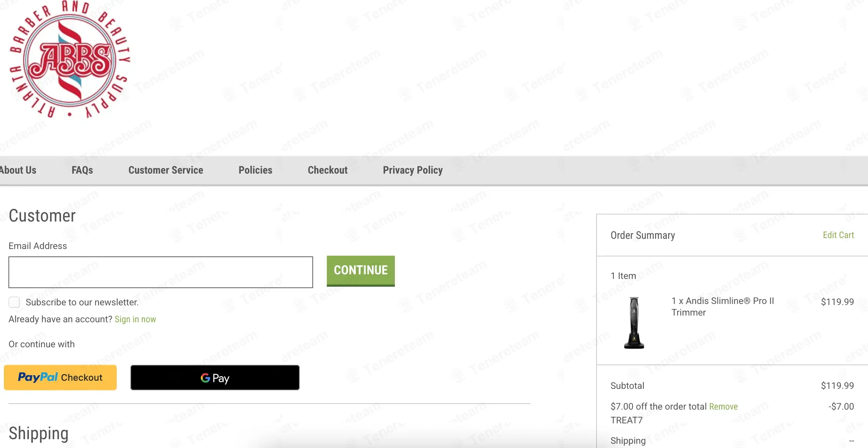Screen dimensions: 868x448
Task: Click the Customer section heading
Action: click(42, 216)
